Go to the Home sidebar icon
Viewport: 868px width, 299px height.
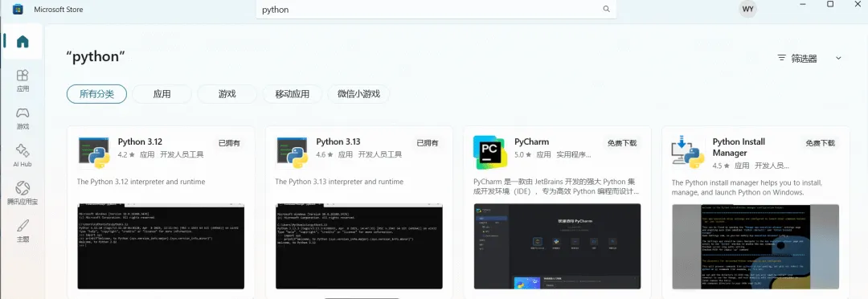(23, 42)
